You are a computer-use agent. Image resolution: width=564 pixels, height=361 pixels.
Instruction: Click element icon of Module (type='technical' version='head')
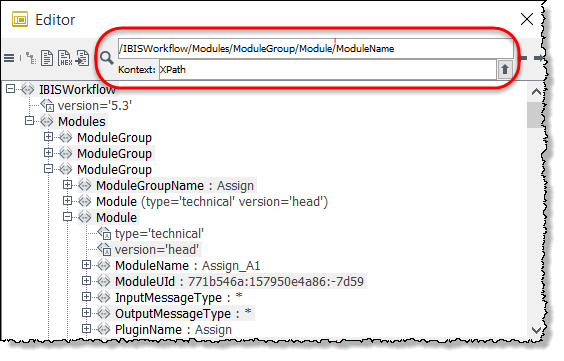coord(85,201)
